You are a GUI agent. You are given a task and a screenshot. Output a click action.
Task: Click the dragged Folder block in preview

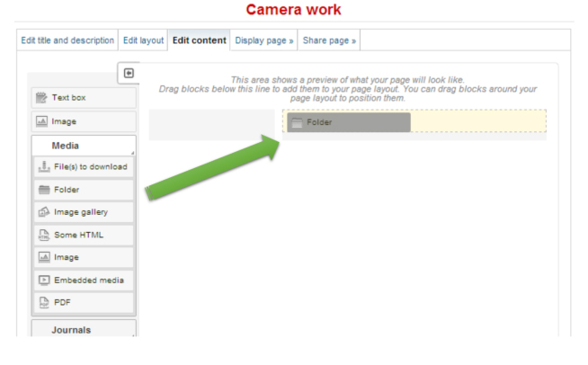click(348, 122)
